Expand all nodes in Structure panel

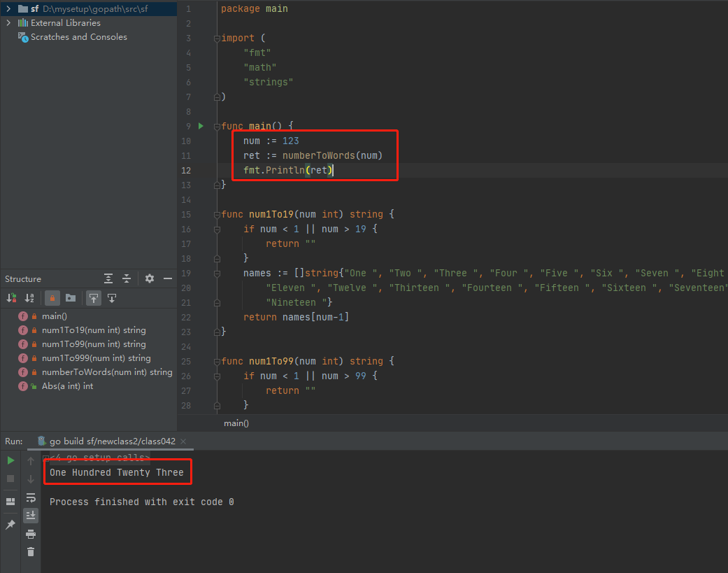click(x=108, y=278)
